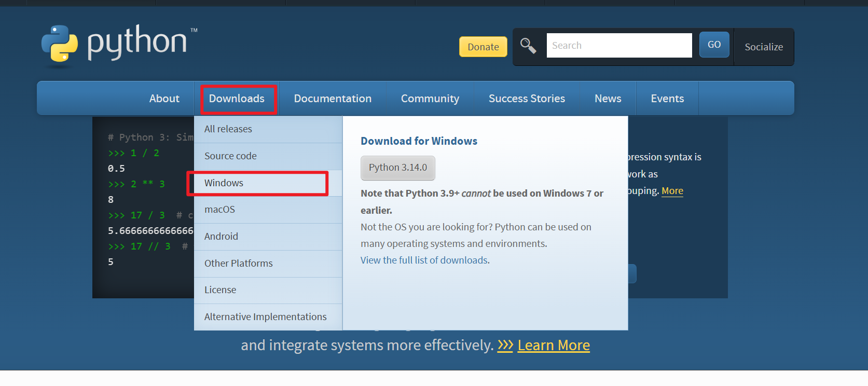Open the Events menu
This screenshot has height=386, width=868.
pos(667,99)
